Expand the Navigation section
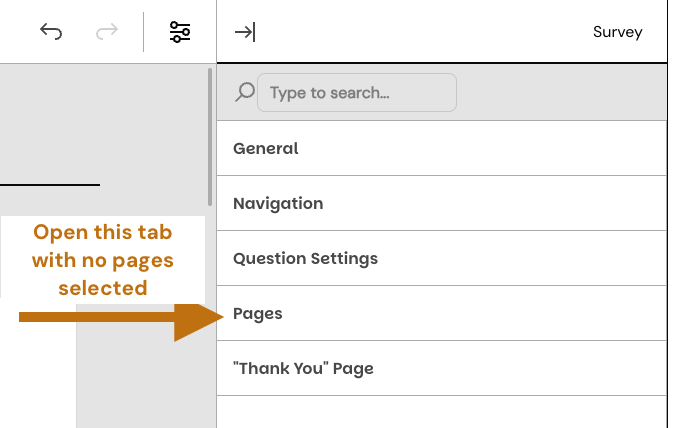Viewport: 677px width, 428px height. coord(278,203)
